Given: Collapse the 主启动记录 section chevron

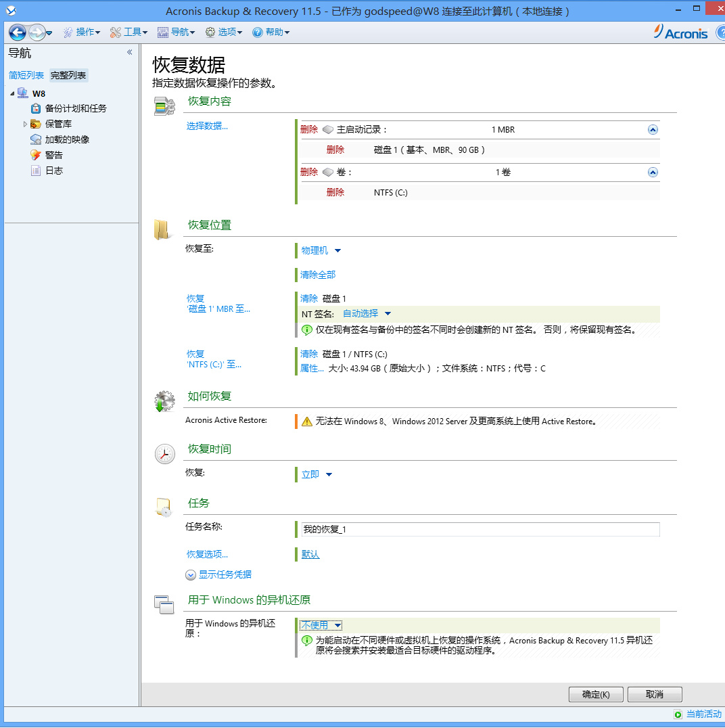Looking at the screenshot, I should coord(653,129).
